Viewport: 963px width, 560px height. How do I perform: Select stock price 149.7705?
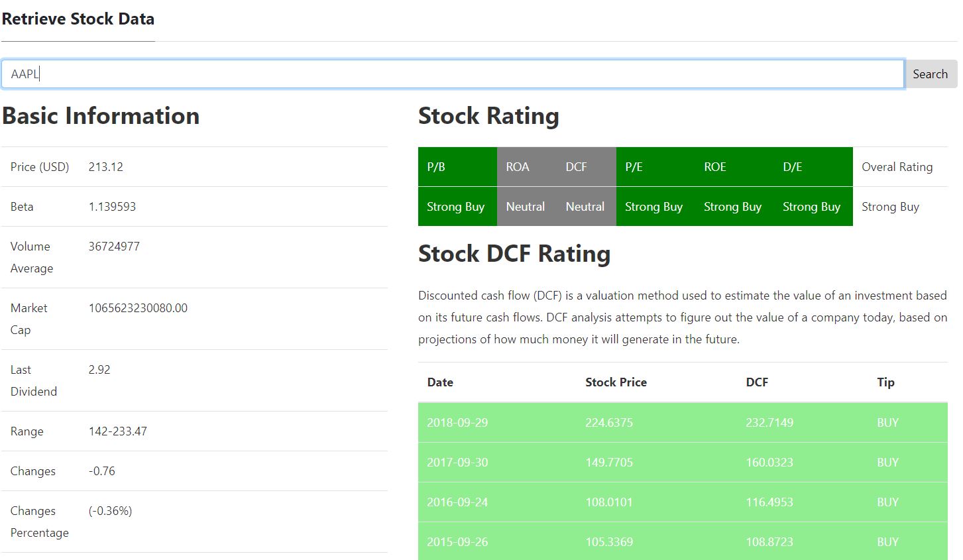coord(609,463)
